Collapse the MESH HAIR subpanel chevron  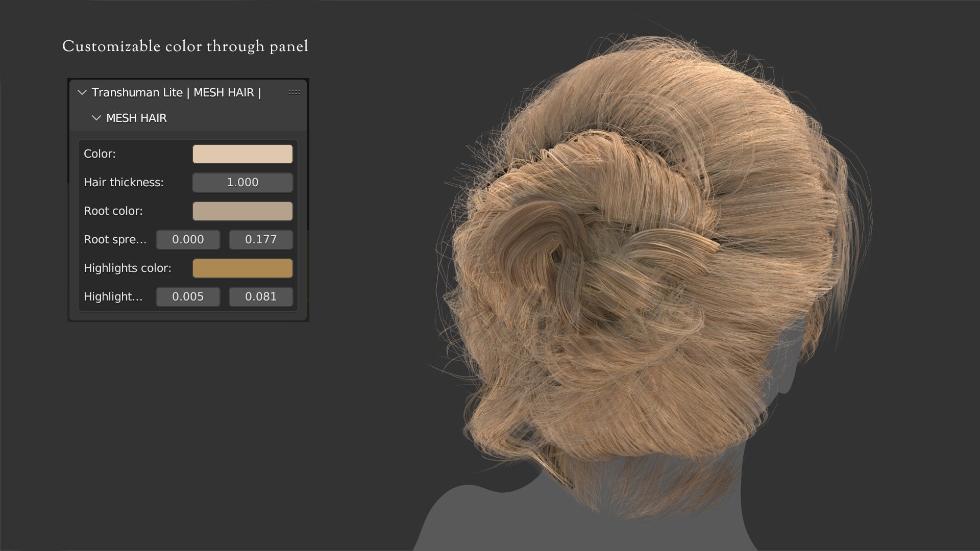tap(96, 118)
